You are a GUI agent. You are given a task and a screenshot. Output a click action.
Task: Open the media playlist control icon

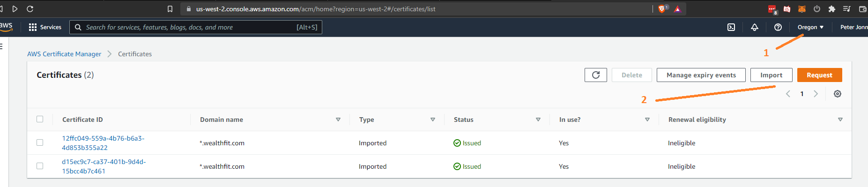coord(847,9)
